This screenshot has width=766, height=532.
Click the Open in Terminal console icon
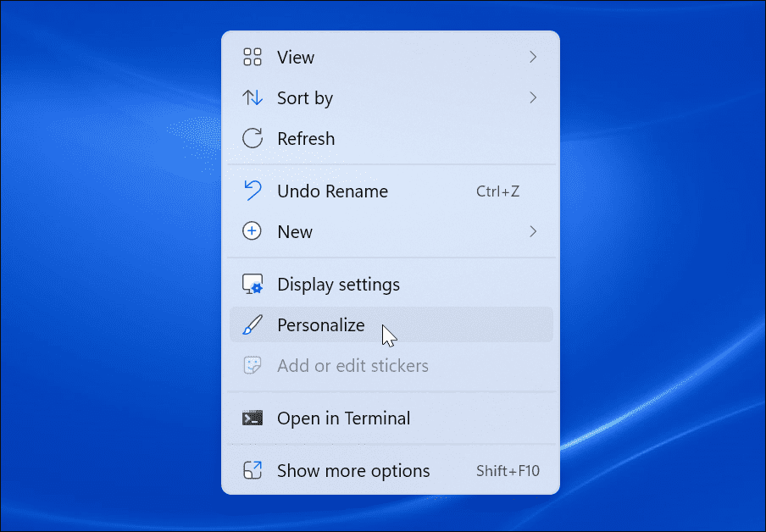[x=252, y=418]
